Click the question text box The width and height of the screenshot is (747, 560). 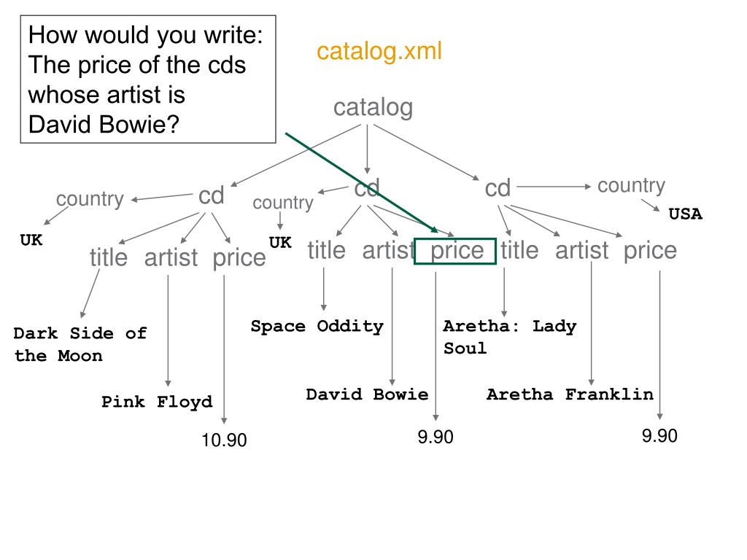148,79
